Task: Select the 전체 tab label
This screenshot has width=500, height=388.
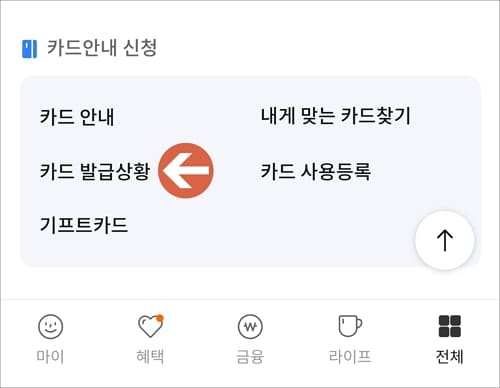Action: pos(450,356)
